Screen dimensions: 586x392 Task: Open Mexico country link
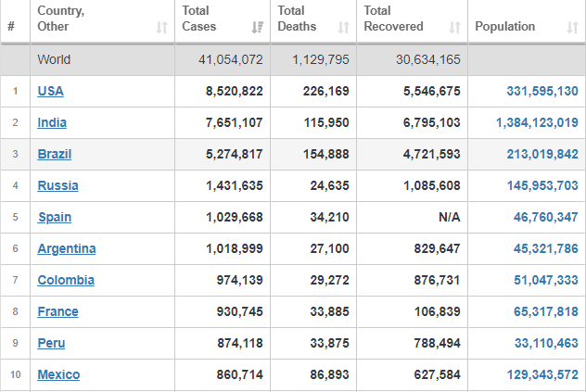tap(58, 374)
